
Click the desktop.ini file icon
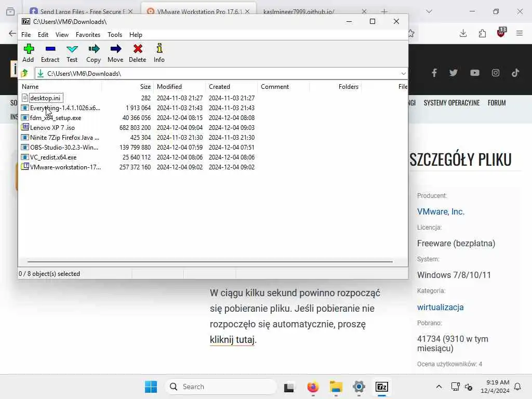pos(25,98)
